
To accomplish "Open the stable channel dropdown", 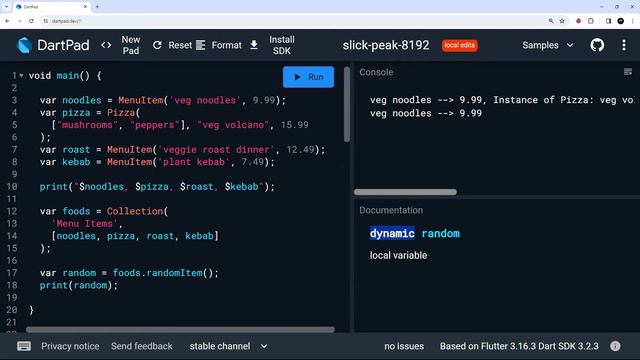I will point(228,346).
